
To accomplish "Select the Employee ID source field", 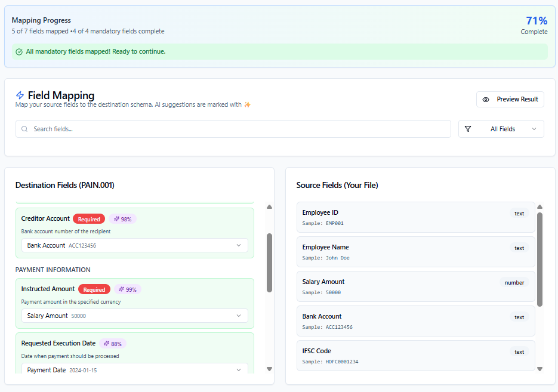I will coord(415,217).
